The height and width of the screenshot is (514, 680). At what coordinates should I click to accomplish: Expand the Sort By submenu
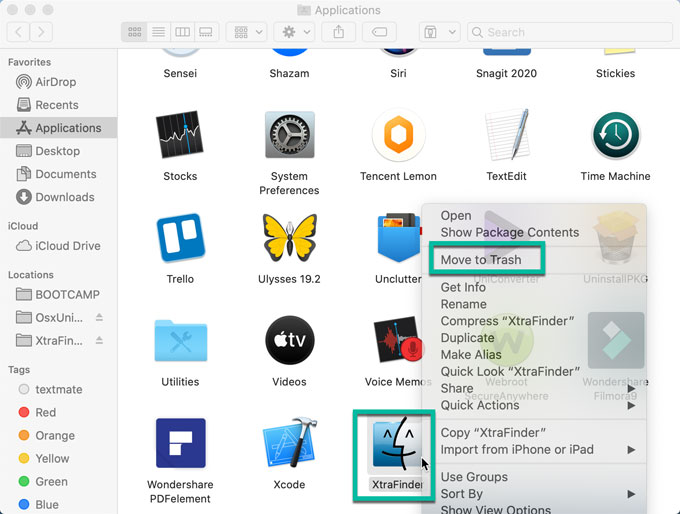pyautogui.click(x=631, y=494)
